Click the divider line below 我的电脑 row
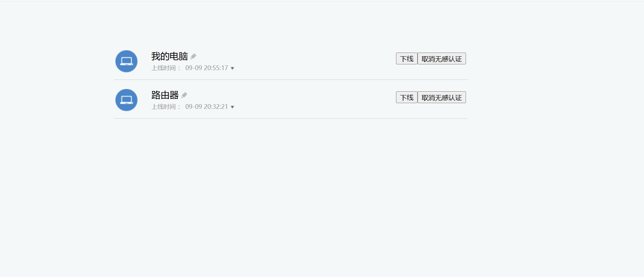Image resolution: width=644 pixels, height=277 pixels. pyautogui.click(x=291, y=80)
